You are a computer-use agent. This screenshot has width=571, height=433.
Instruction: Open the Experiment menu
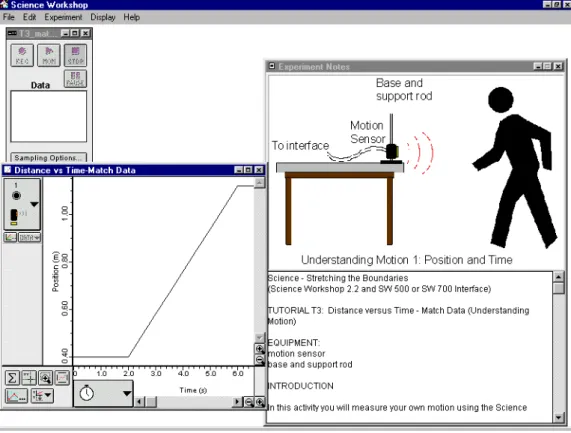[63, 17]
